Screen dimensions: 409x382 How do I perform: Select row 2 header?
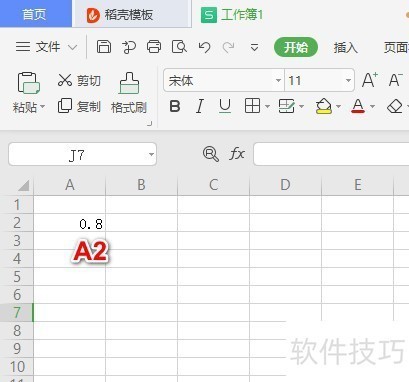(x=17, y=223)
